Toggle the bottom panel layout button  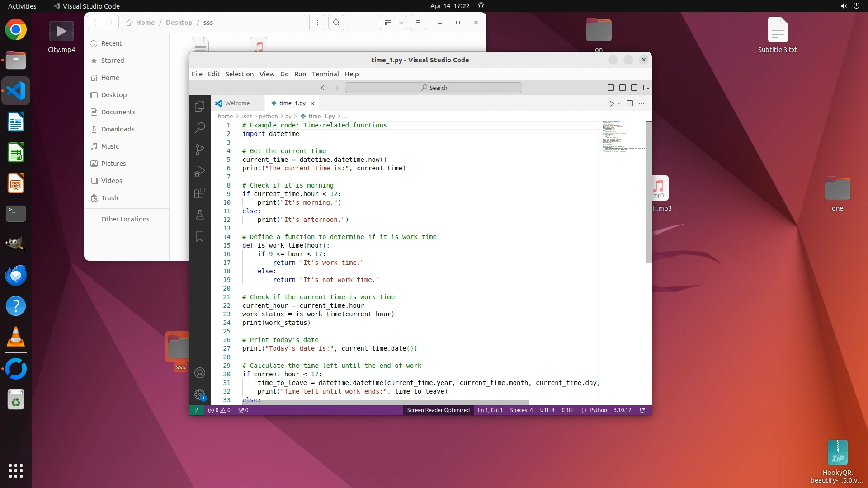coord(623,88)
